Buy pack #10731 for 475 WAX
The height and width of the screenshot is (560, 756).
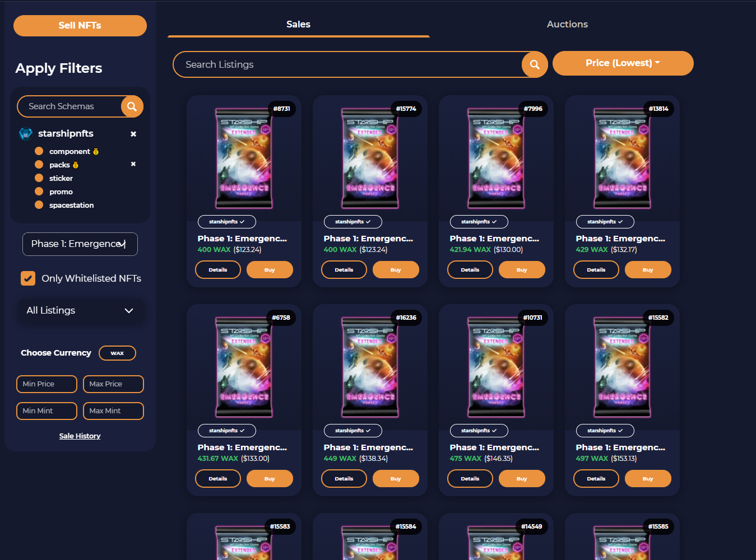click(522, 479)
